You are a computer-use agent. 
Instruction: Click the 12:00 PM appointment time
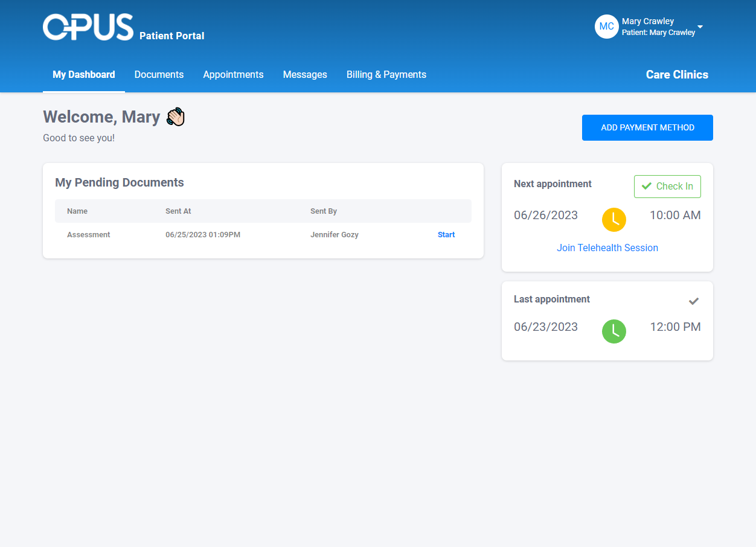(675, 327)
